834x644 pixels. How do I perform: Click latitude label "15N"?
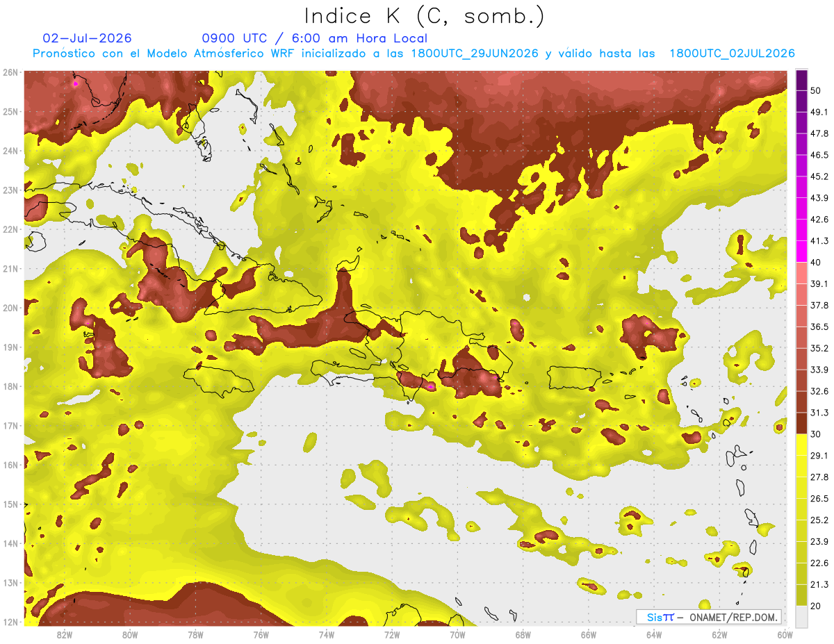(x=10, y=504)
